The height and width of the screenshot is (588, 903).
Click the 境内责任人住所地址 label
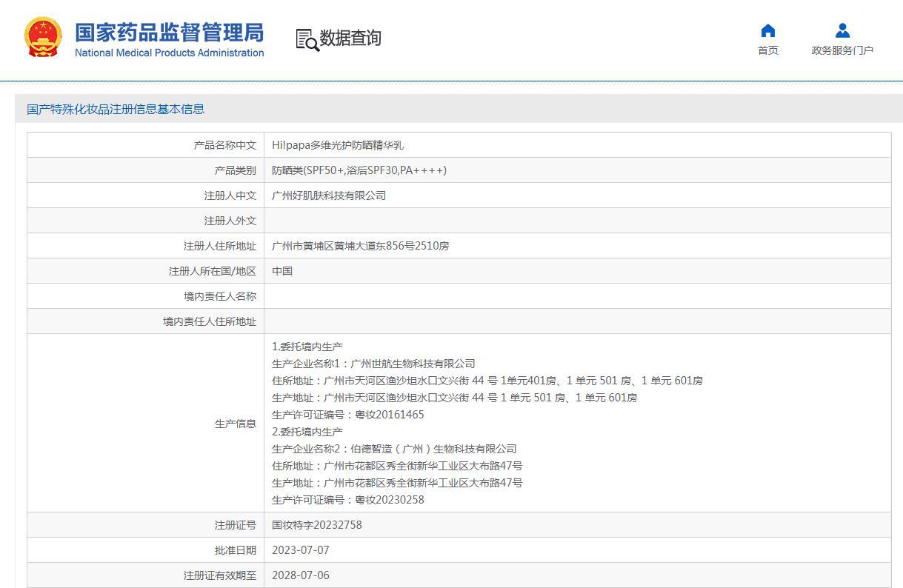tap(210, 321)
